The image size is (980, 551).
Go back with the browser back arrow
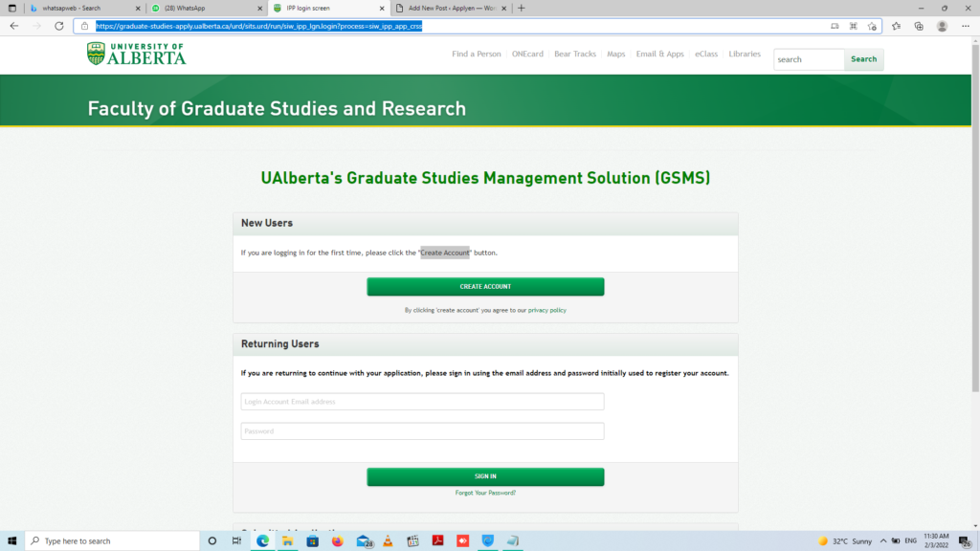click(x=13, y=26)
